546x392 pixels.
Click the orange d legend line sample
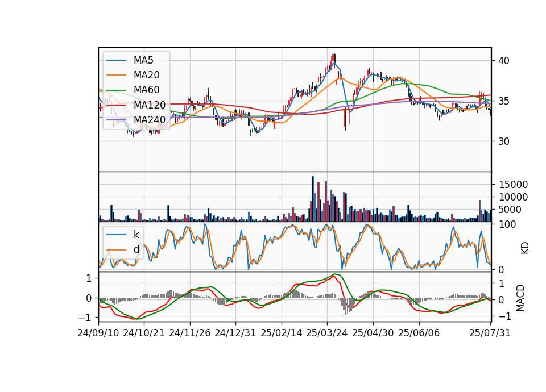(116, 250)
